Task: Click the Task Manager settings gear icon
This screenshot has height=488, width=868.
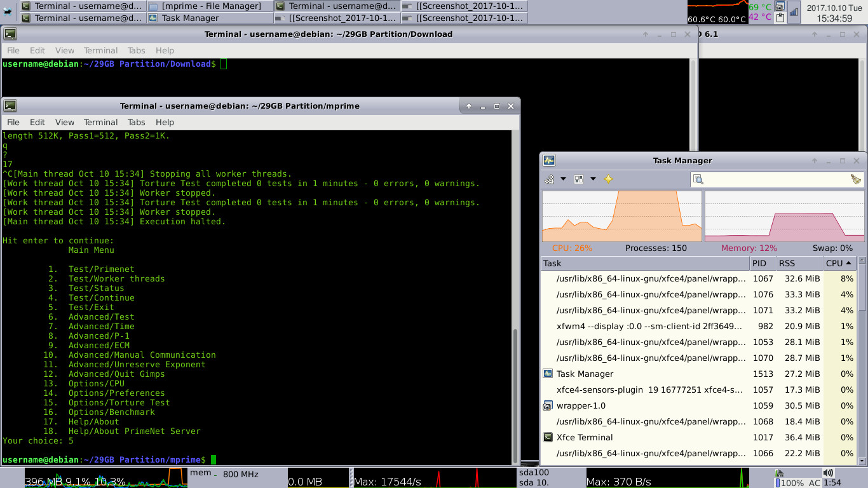Action: click(550, 179)
